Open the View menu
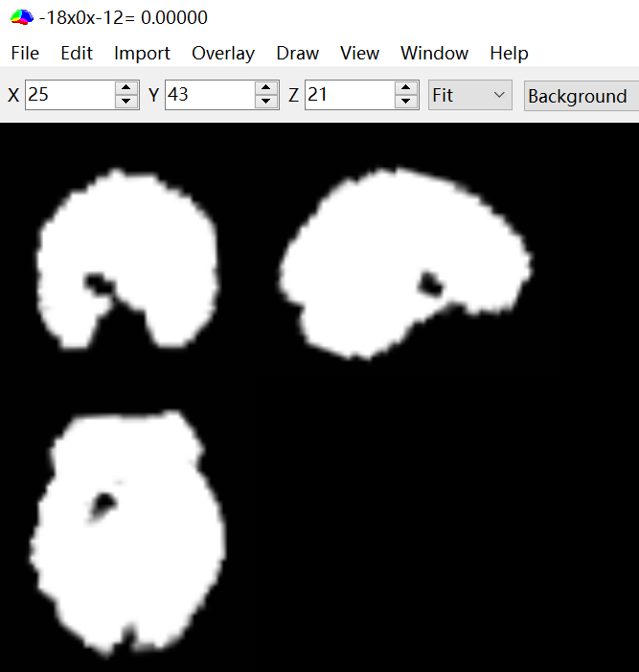 pos(359,53)
